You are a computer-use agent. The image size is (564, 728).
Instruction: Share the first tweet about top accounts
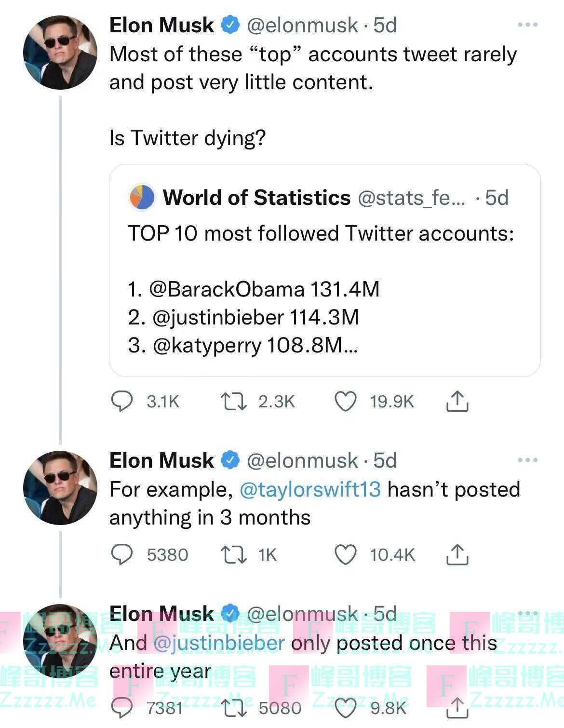click(457, 402)
